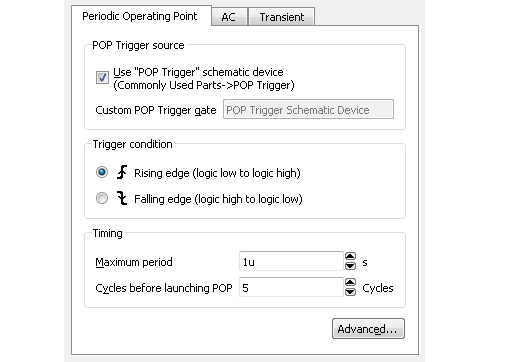Click the Falling edge label text
Image resolution: width=519 pixels, height=362 pixels.
click(x=218, y=199)
